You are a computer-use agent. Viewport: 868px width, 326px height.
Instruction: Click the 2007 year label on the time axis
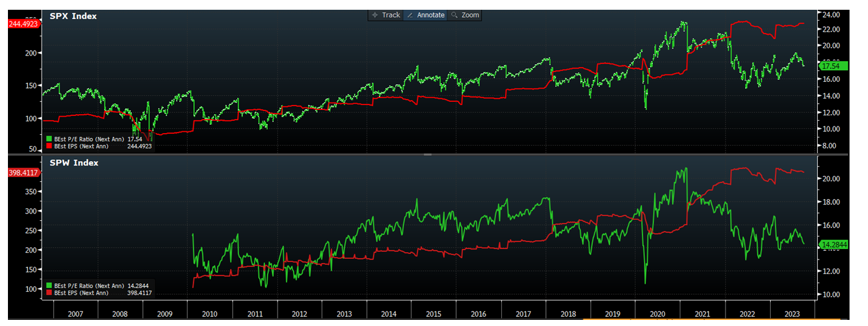click(75, 313)
